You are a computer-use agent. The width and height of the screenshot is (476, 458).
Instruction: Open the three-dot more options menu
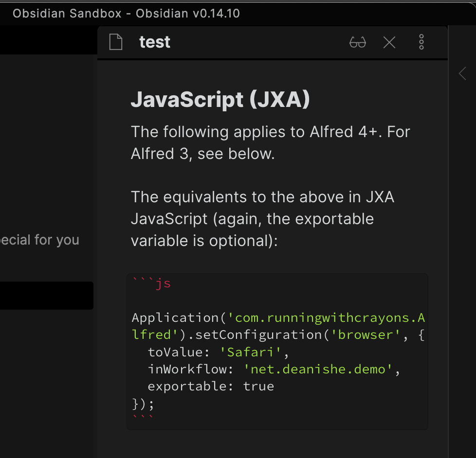pos(421,42)
